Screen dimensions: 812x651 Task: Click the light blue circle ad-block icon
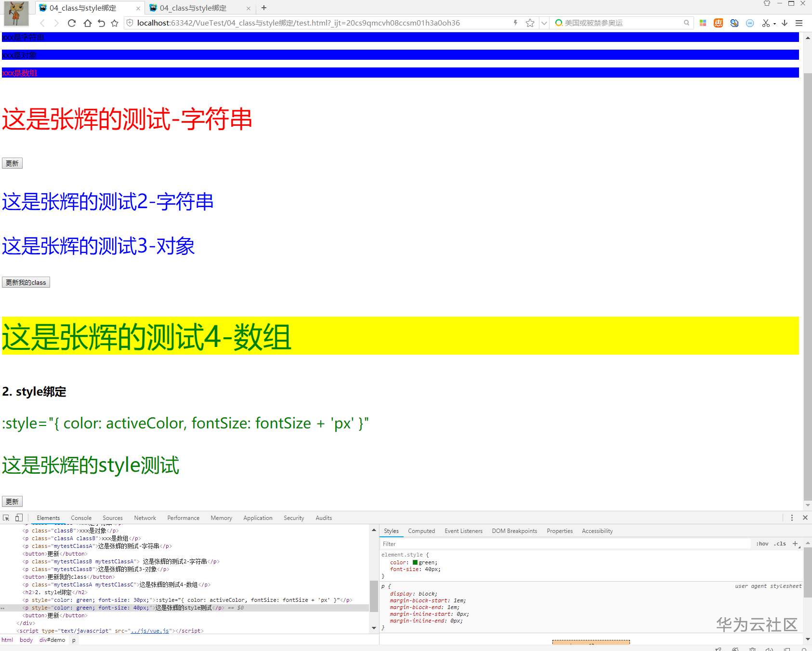pyautogui.click(x=750, y=23)
